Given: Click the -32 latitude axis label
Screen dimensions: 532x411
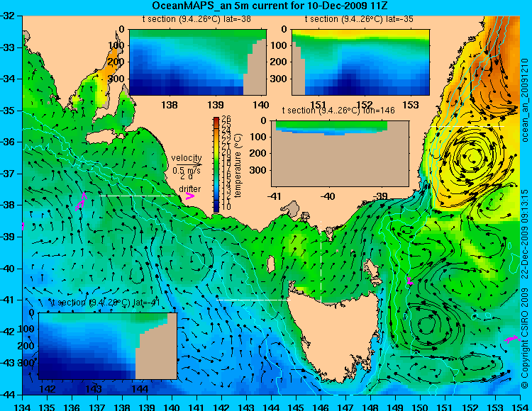Looking at the screenshot, I should tap(8, 16).
